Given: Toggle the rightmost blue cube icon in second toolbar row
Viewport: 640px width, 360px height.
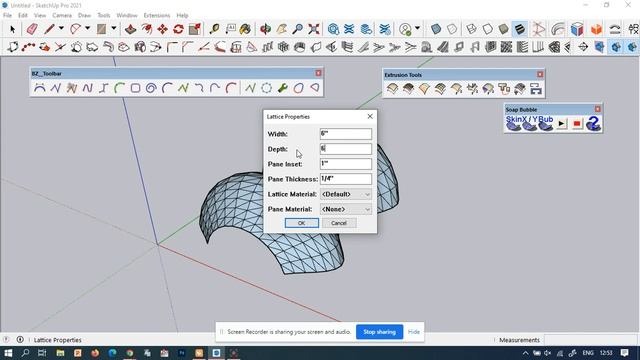Looking at the screenshot, I should coord(632,47).
